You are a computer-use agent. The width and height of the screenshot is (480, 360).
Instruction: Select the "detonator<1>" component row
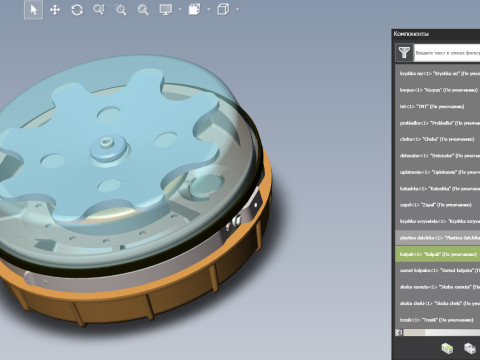(x=438, y=156)
